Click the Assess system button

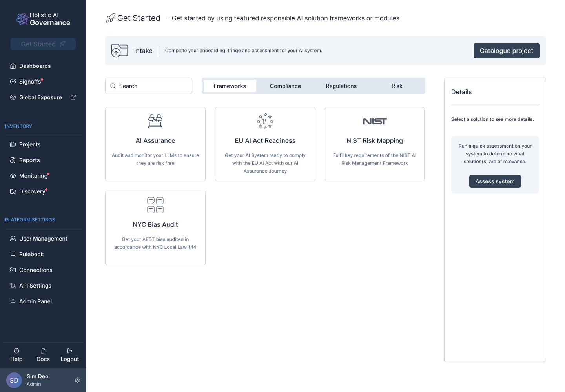coord(495,181)
